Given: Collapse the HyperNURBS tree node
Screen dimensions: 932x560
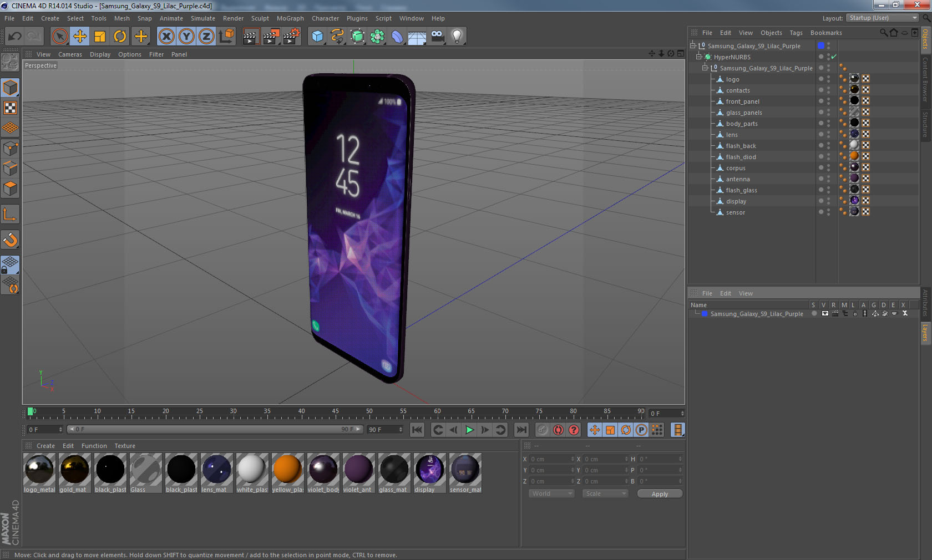Looking at the screenshot, I should (699, 57).
